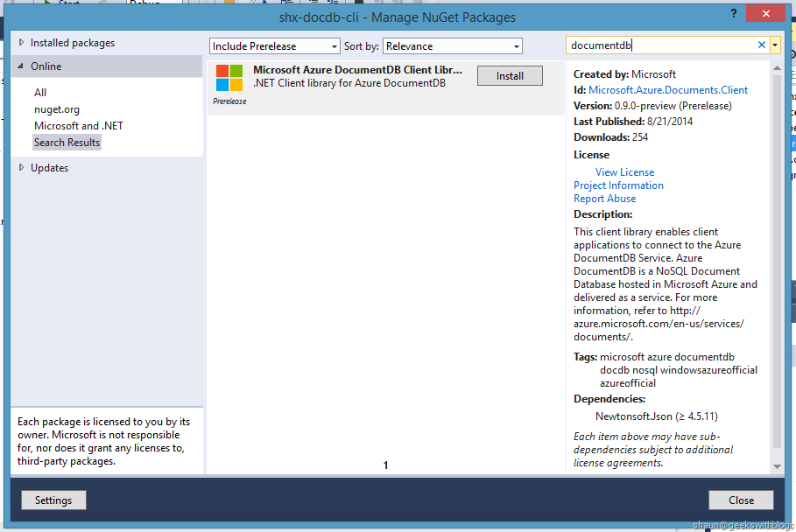Click scroll down arrow in details pane
Viewport: 796px width, 532px height.
click(x=777, y=466)
